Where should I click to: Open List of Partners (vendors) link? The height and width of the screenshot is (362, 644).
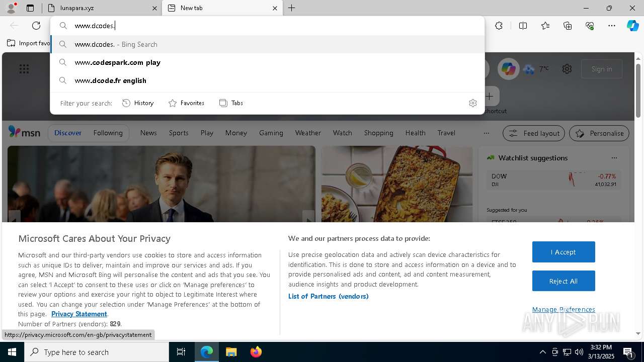click(x=329, y=296)
